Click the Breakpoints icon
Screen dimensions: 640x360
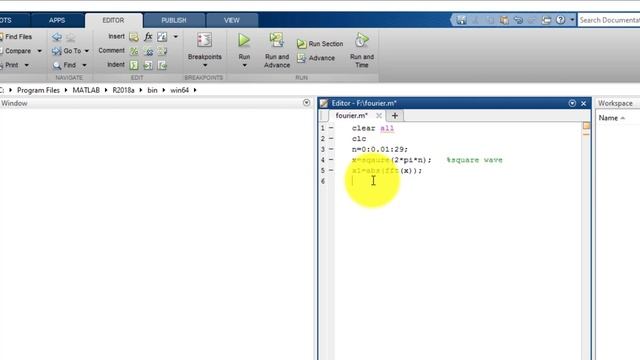pos(204,40)
